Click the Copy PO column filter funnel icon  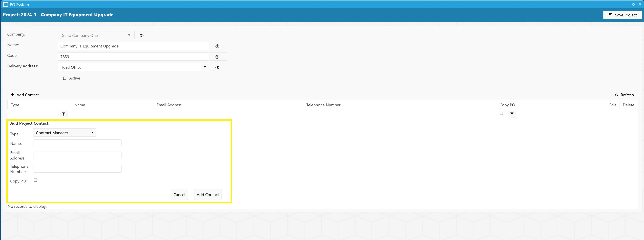pos(512,114)
